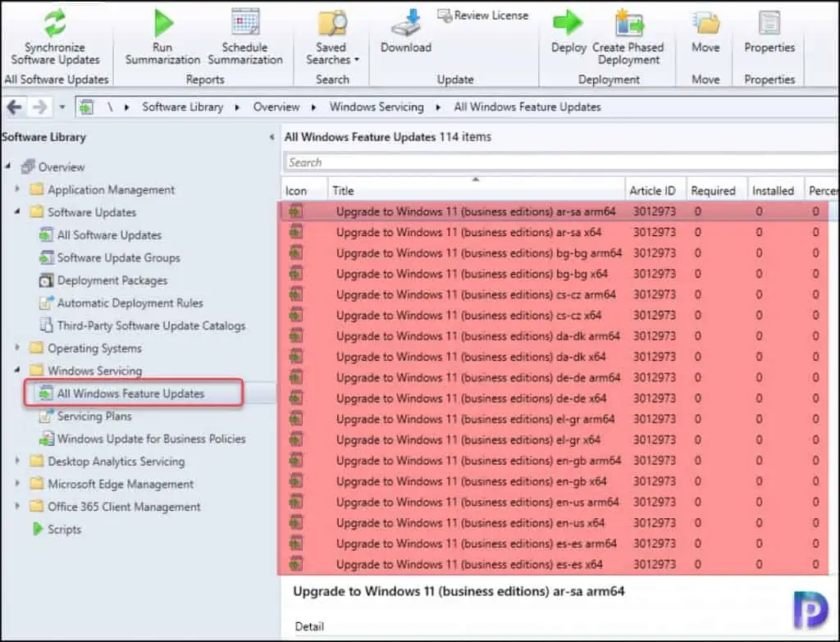This screenshot has height=642, width=840.
Task: Open Servicing Plans node
Action: (94, 416)
